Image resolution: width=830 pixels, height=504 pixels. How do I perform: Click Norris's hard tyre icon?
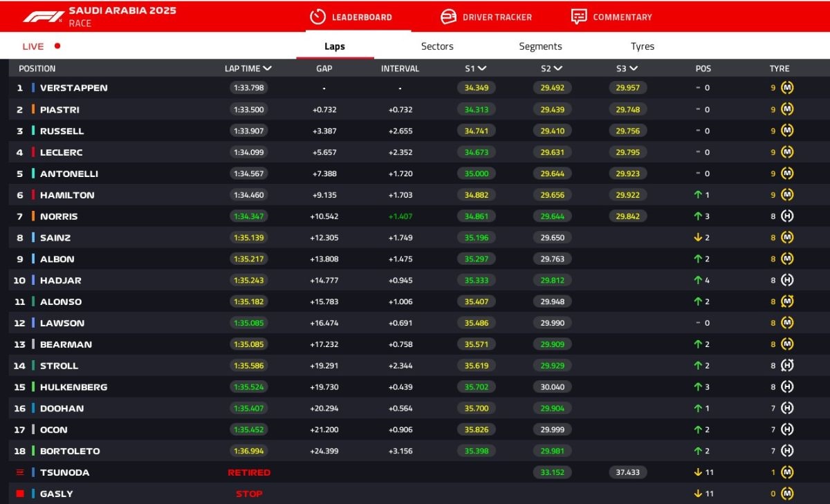[x=787, y=216]
